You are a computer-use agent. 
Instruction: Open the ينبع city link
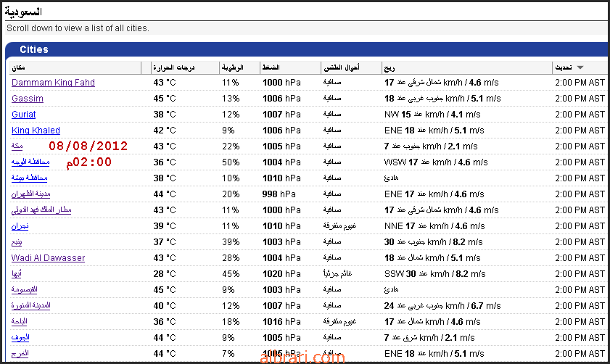17,242
